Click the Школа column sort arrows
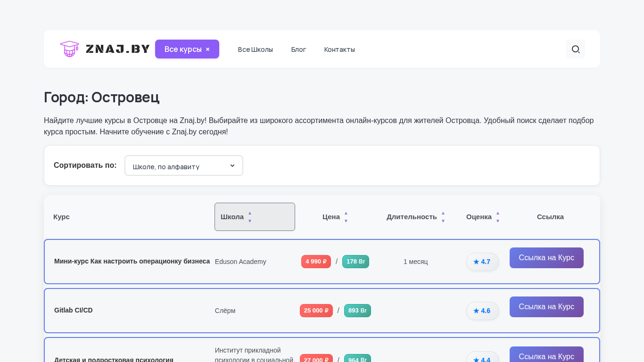This screenshot has height=362, width=644. tap(250, 217)
